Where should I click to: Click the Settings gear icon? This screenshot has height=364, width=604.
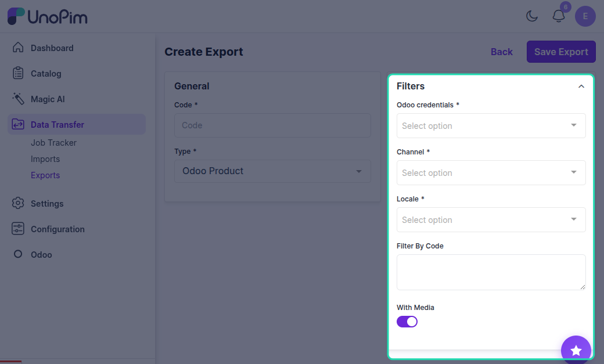point(18,203)
